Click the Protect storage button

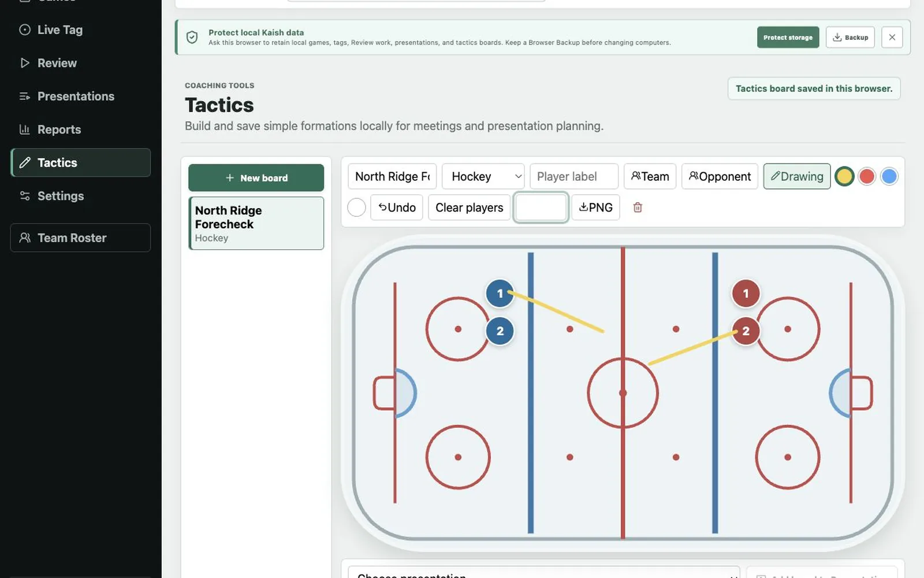point(788,38)
